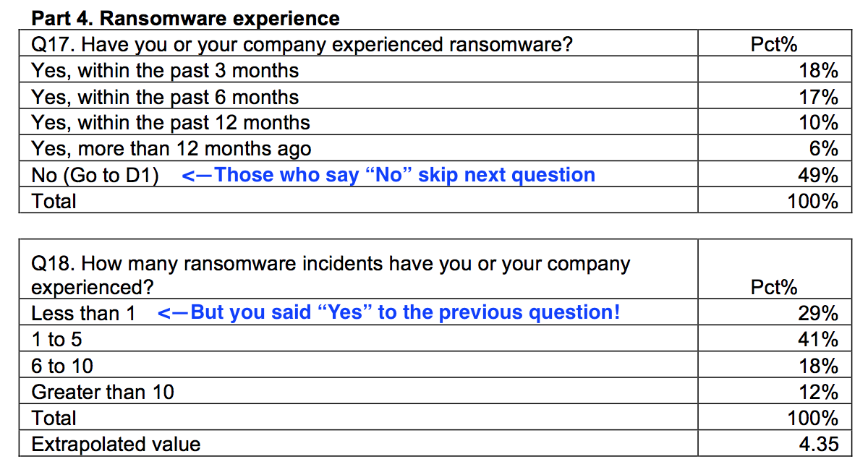This screenshot has height=467, width=868.
Task: Click the 'No (Go to D1)' answer
Action: 95,176
